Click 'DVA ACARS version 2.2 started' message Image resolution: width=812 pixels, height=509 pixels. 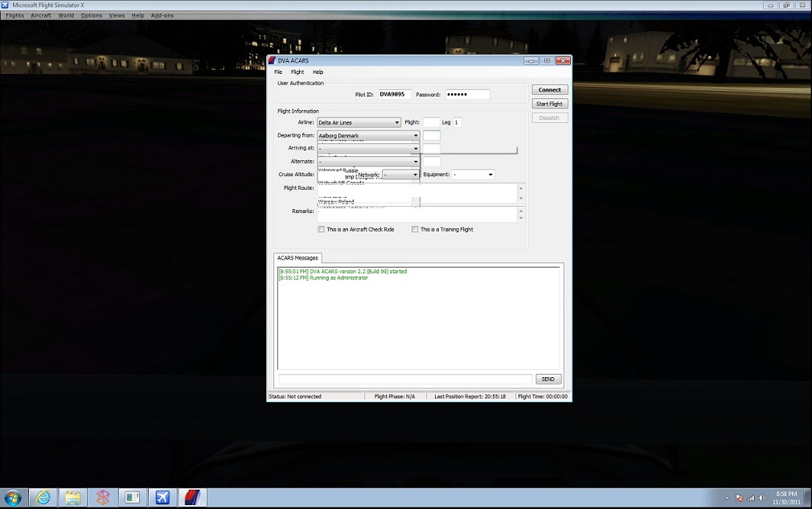[x=342, y=271]
